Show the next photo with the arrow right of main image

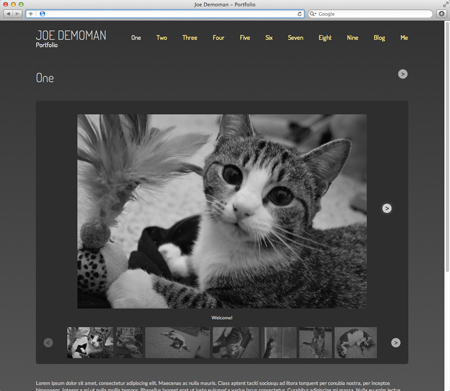coord(387,208)
